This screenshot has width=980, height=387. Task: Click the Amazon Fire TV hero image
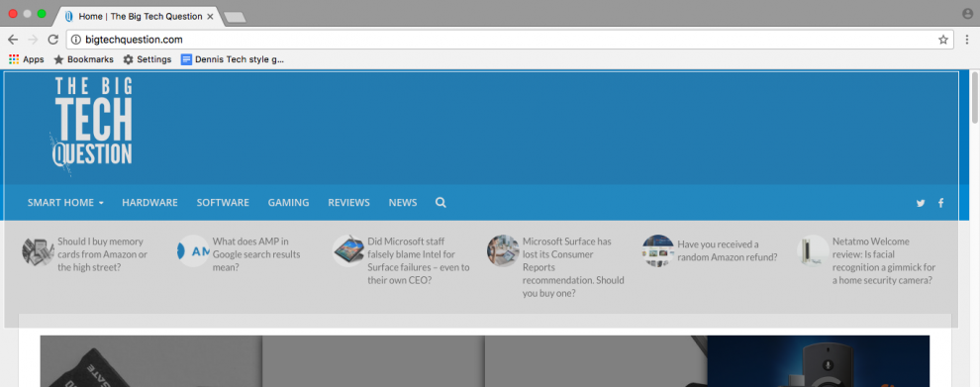click(x=818, y=361)
